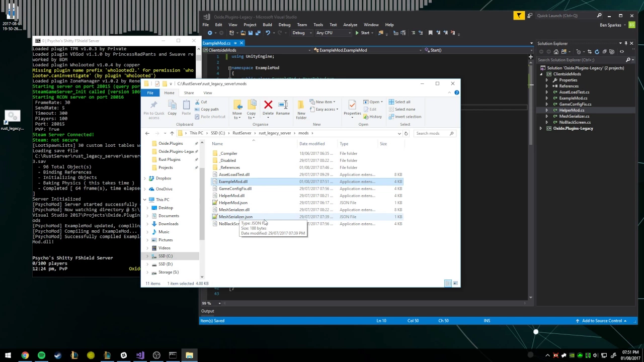Open Visual Studio from the taskbar
Screen dimensions: 644x362
coord(140,355)
